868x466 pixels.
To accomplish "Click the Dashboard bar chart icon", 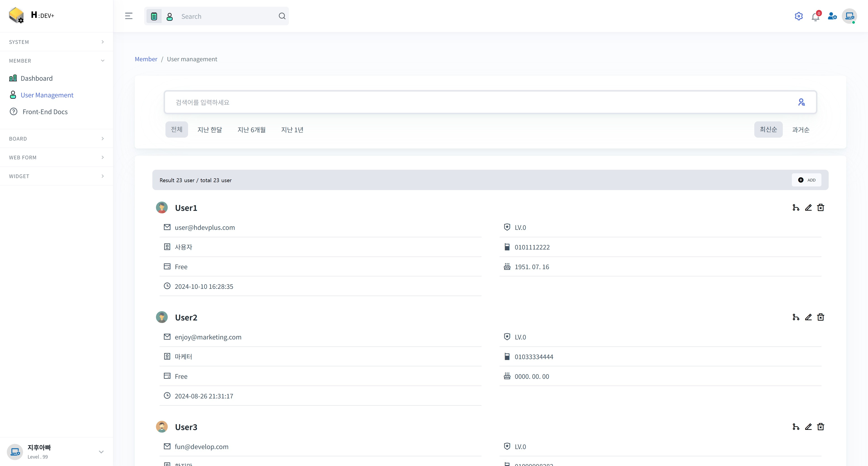I will (x=13, y=78).
